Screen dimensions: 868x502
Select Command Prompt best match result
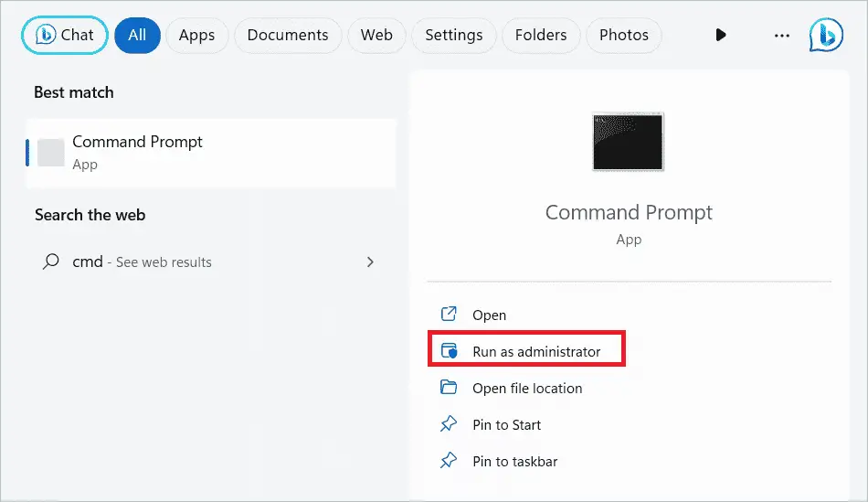pos(211,153)
